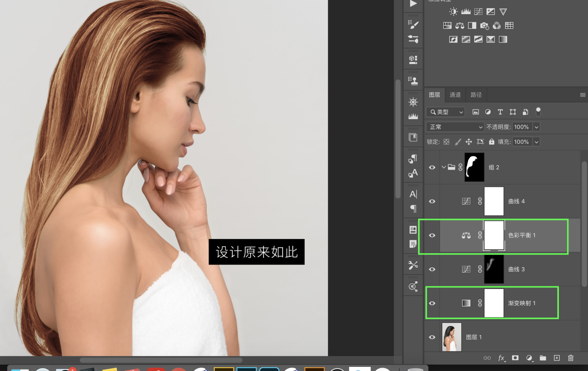Image resolution: width=588 pixels, height=371 pixels.
Task: Switch to the 路径 tab
Action: [x=476, y=95]
